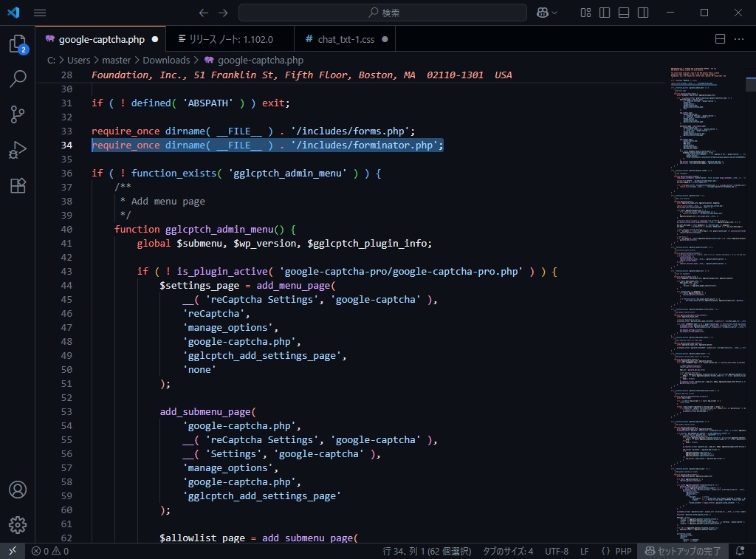
Task: Switch to the release notes 1.102.0 tab
Action: [230, 39]
